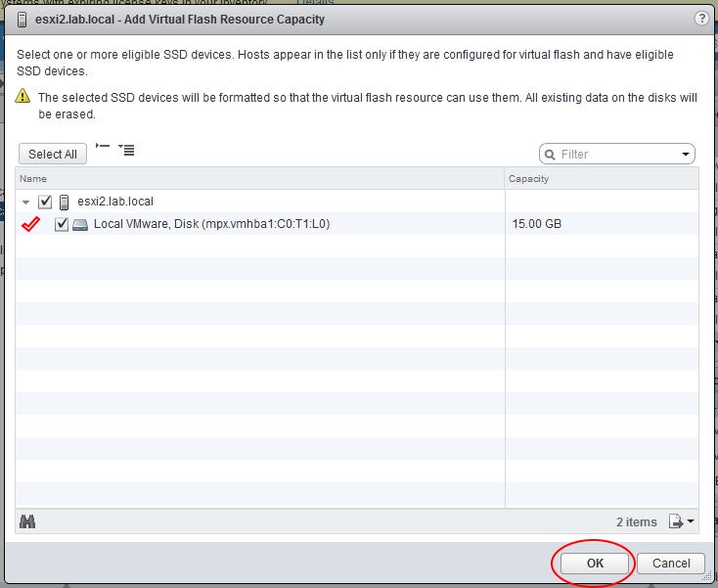Click the Cancel button
Viewport: 718px width, 588px height.
[x=671, y=563]
